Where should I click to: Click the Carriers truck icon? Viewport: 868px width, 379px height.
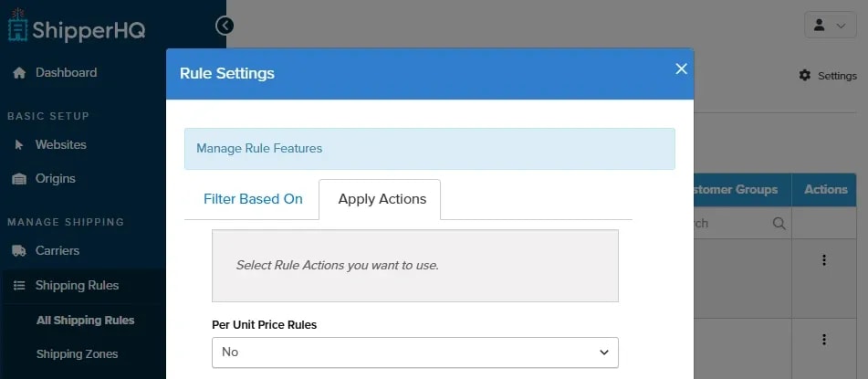(x=19, y=251)
